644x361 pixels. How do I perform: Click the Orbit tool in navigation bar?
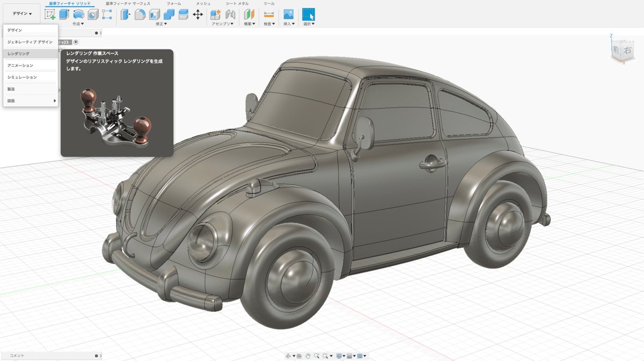tap(289, 356)
